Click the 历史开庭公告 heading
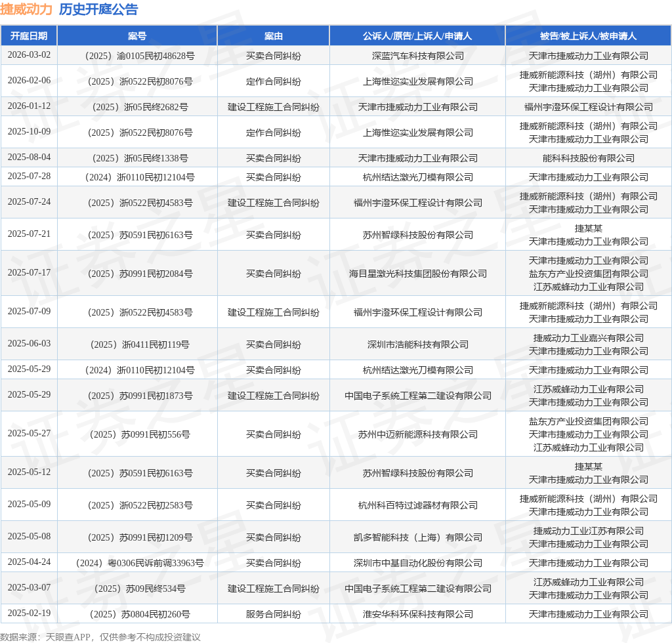Screen dimensions: 672x643 point(98,9)
